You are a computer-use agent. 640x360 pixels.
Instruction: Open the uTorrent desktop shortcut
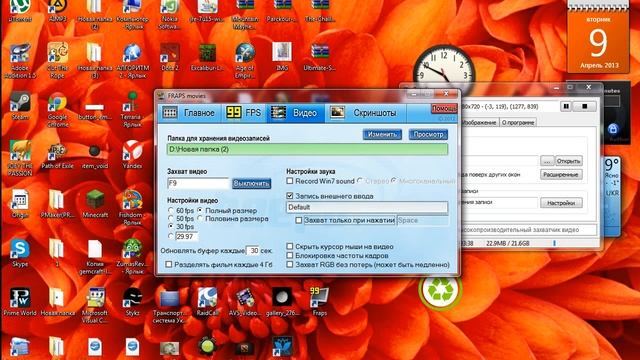[20, 10]
